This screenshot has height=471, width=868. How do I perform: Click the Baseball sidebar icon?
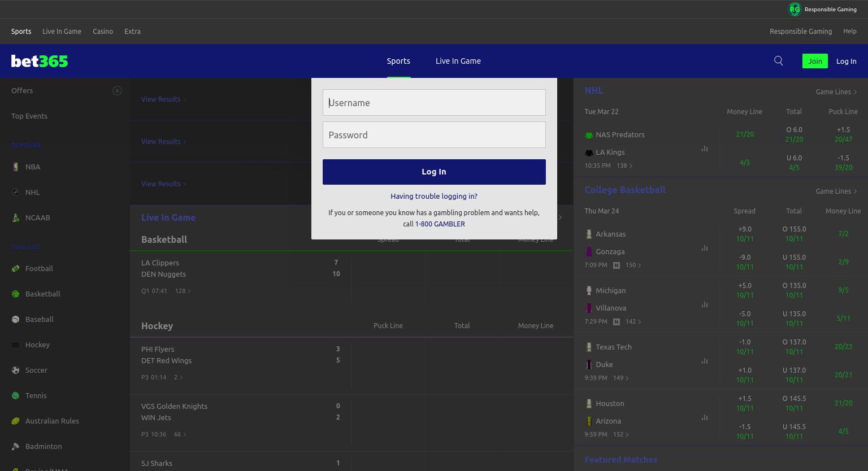coord(15,319)
